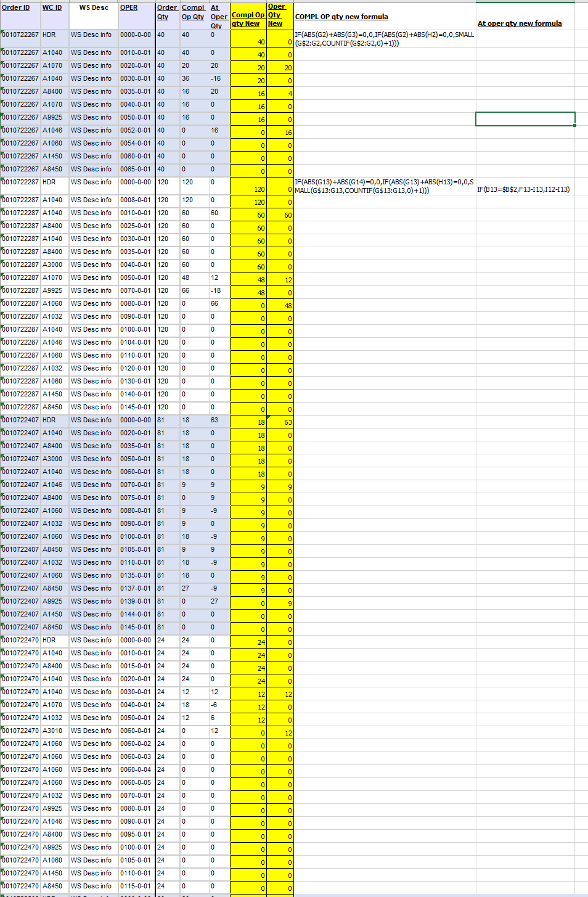
Task: Click yellow Oper Qty New value 4
Action: 280,94
